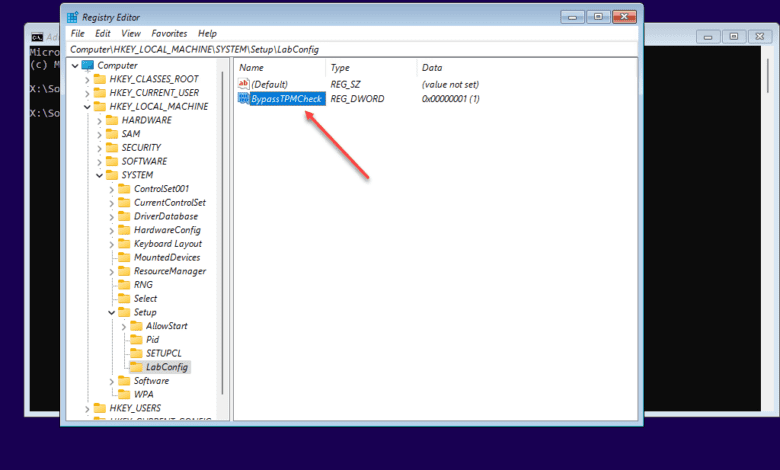Expand the ControlSet001 key chevron

coord(111,189)
